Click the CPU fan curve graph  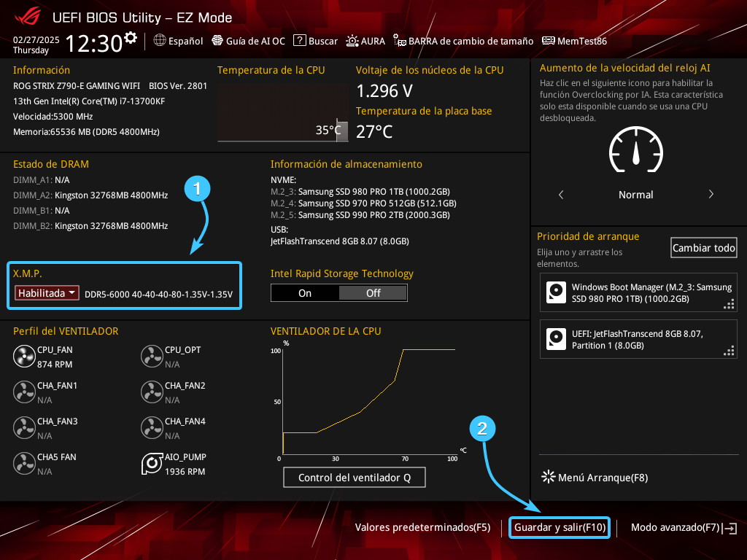click(369, 401)
